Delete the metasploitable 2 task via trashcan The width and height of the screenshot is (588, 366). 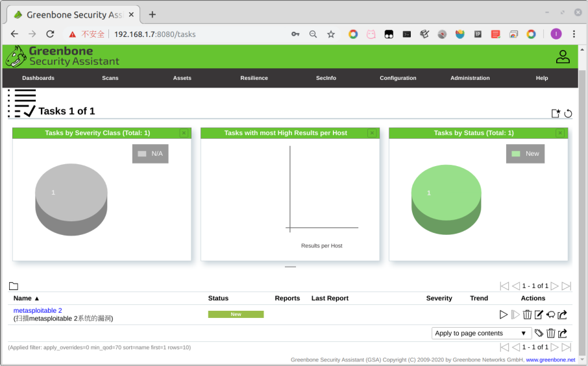coord(527,315)
